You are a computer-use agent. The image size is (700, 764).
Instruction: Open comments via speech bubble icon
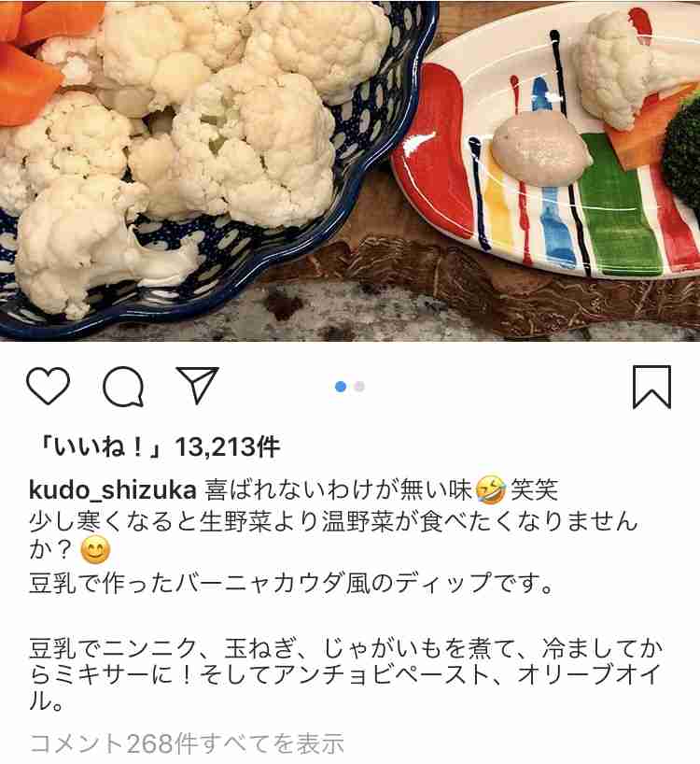[x=123, y=387]
